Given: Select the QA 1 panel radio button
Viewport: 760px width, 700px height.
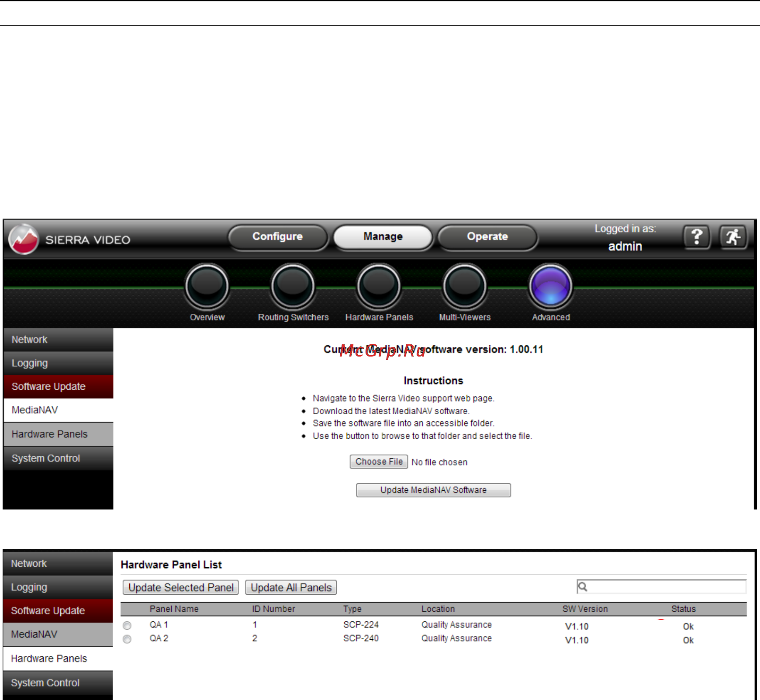Looking at the screenshot, I should 127,625.
